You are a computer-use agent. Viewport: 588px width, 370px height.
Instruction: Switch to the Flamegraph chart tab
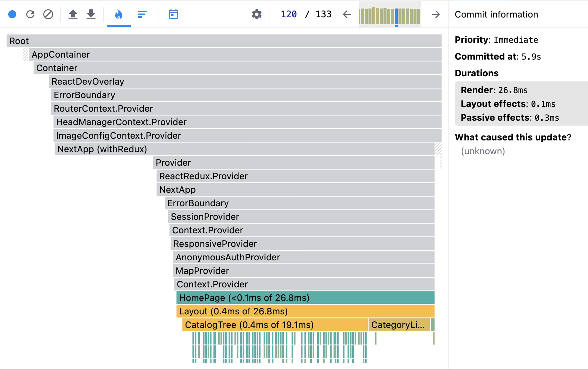tap(118, 14)
